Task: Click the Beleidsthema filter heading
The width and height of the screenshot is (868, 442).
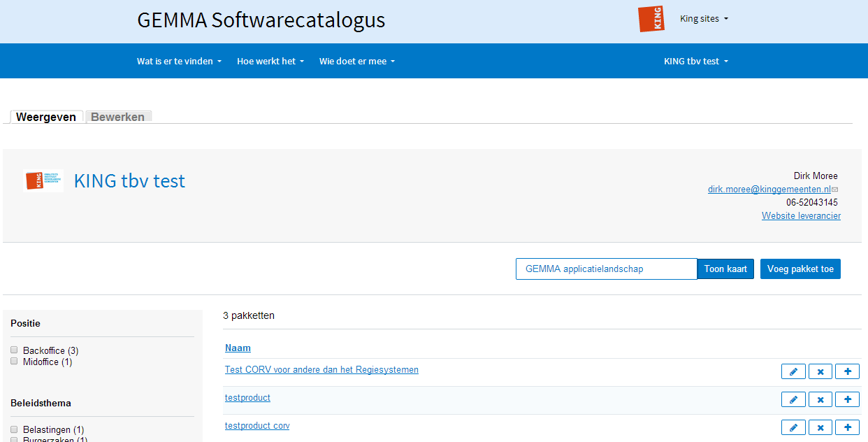Action: [41, 403]
